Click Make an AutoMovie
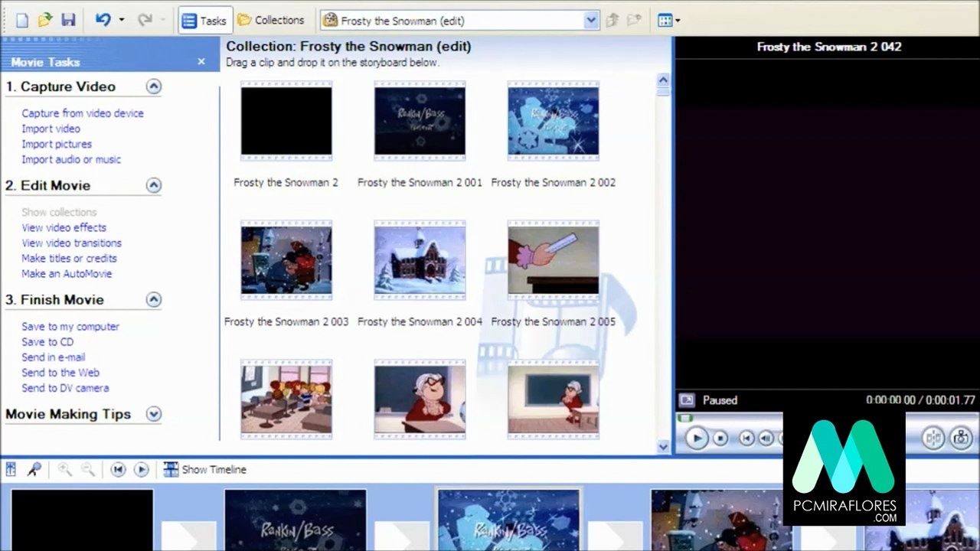Image resolution: width=980 pixels, height=551 pixels. tap(67, 273)
